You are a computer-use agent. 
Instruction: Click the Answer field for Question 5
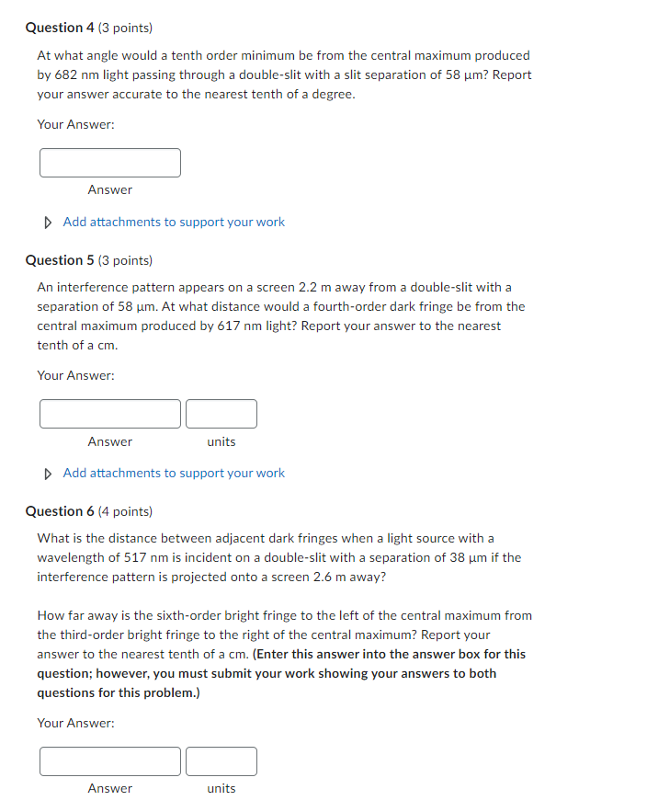coord(109,413)
